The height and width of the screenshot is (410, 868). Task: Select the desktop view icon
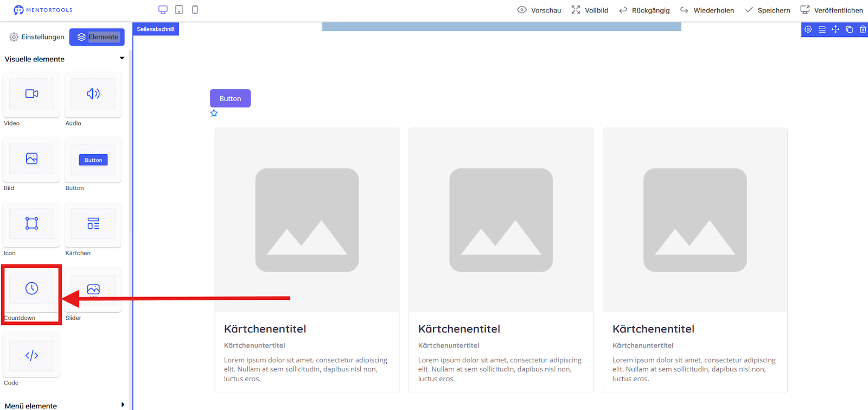(x=163, y=10)
